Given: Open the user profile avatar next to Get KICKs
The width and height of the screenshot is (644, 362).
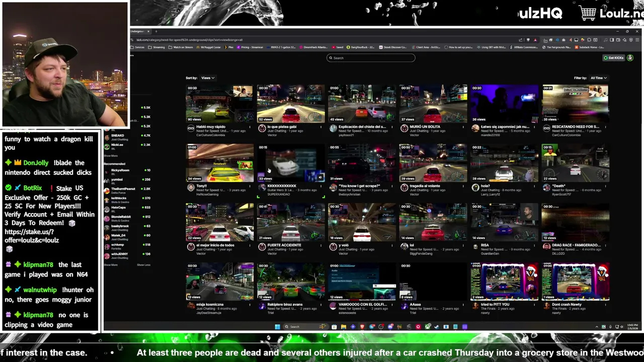Looking at the screenshot, I should [x=630, y=58].
